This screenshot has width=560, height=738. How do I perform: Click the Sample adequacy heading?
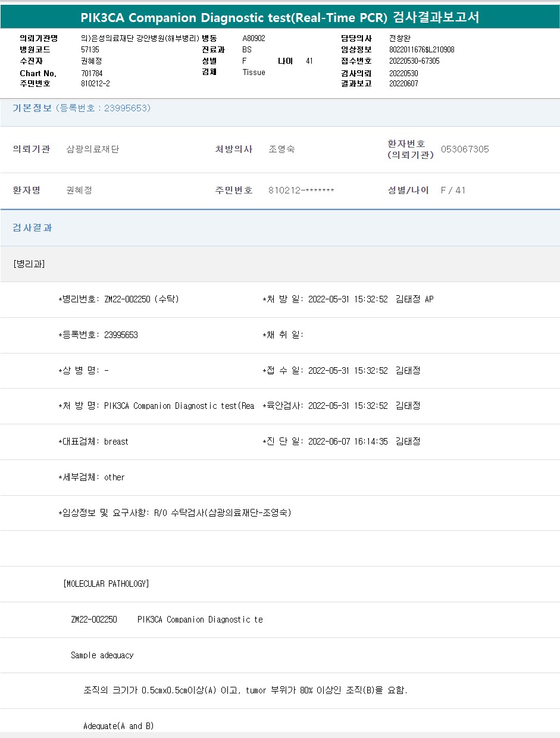click(x=102, y=655)
